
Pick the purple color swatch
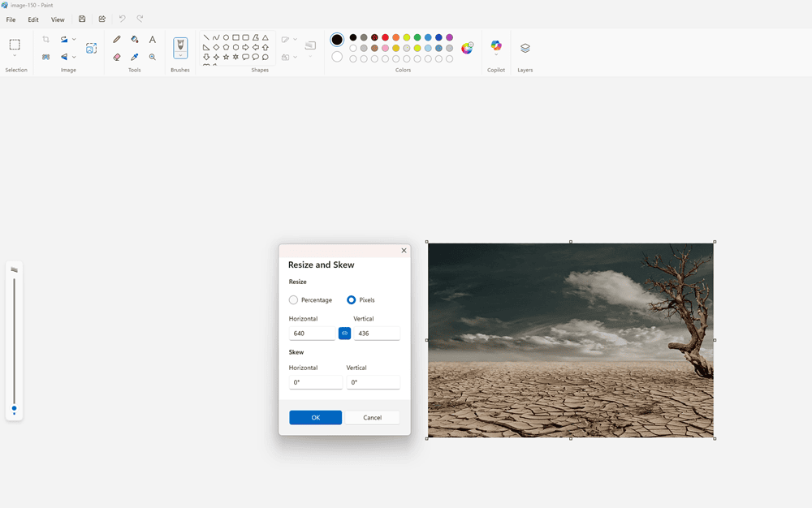click(450, 37)
